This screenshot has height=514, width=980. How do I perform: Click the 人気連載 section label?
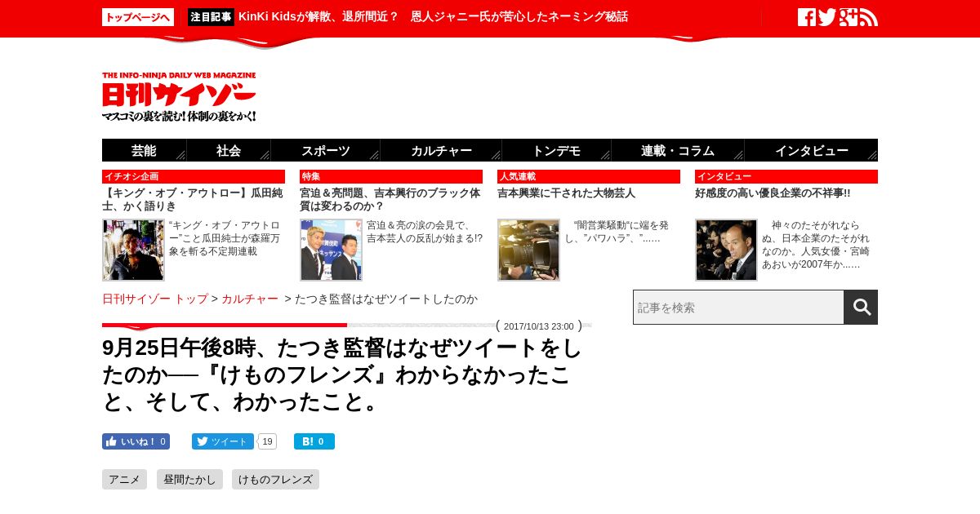tap(589, 177)
